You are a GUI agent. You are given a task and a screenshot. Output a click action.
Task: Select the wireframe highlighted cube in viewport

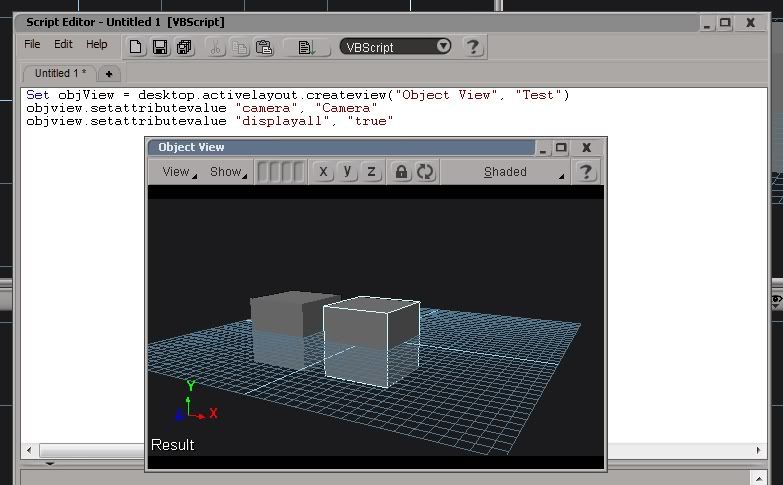coord(372,342)
